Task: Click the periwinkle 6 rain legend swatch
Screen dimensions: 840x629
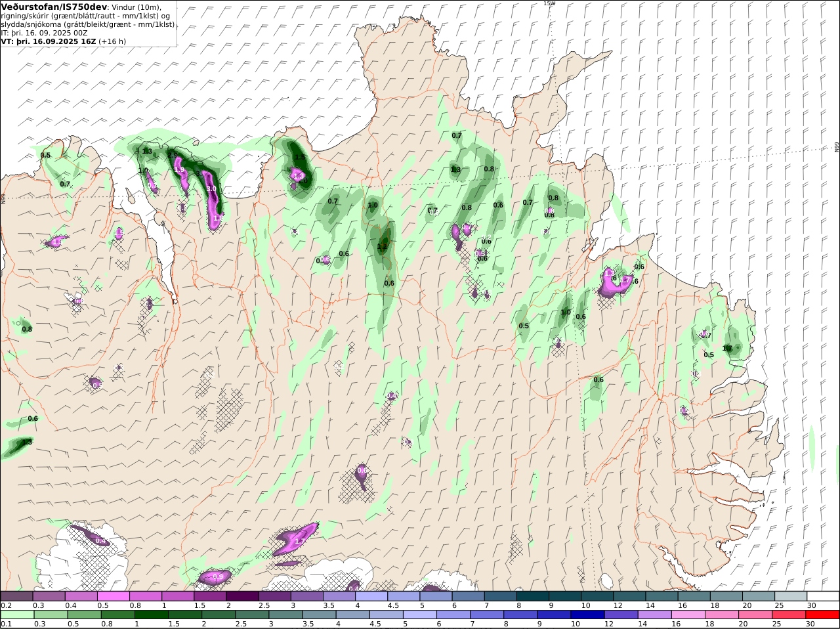Action: [x=453, y=615]
